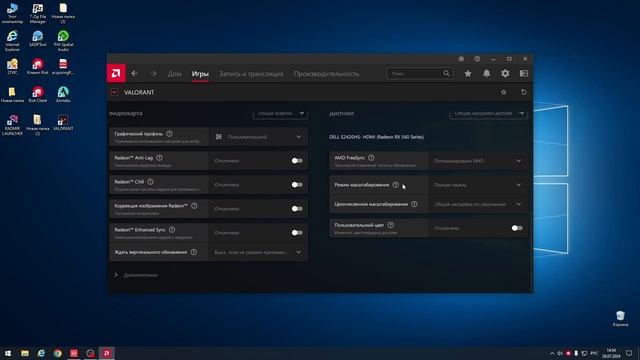Open Производительность tab
The image size is (640, 360).
coord(327,74)
